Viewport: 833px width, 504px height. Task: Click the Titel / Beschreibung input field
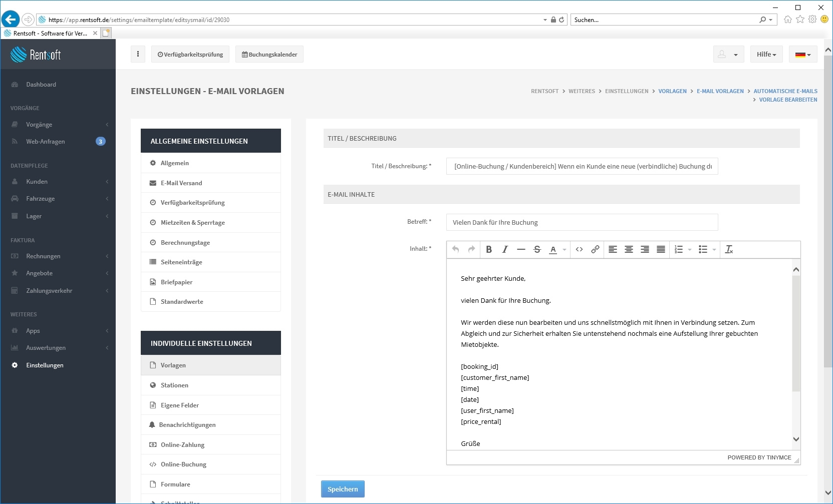[x=582, y=166]
